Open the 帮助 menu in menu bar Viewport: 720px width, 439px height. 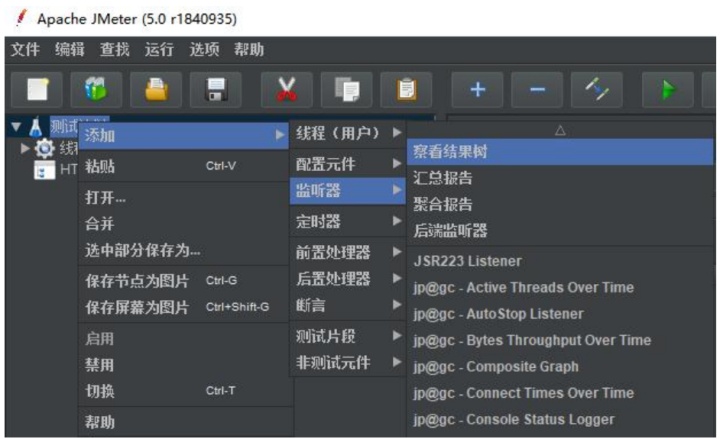click(x=249, y=49)
